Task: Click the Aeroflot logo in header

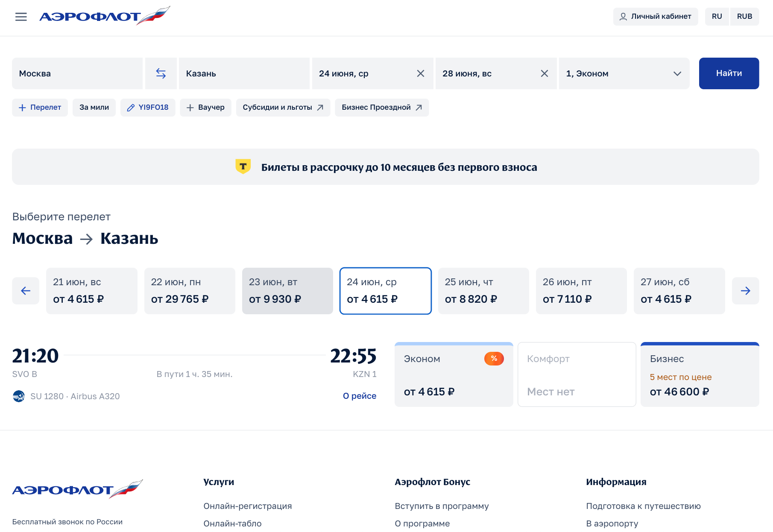Action: (x=105, y=16)
